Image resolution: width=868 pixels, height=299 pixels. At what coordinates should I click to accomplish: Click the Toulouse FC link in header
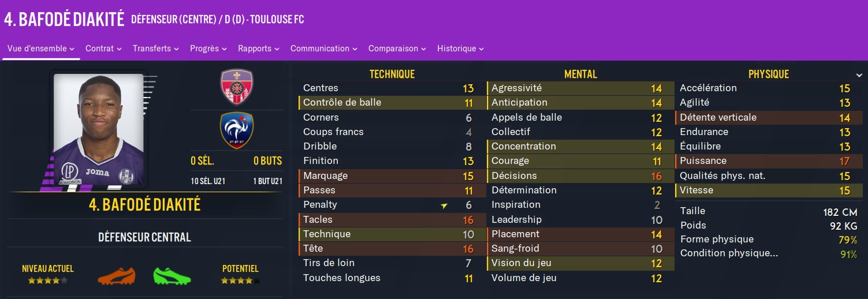point(274,20)
